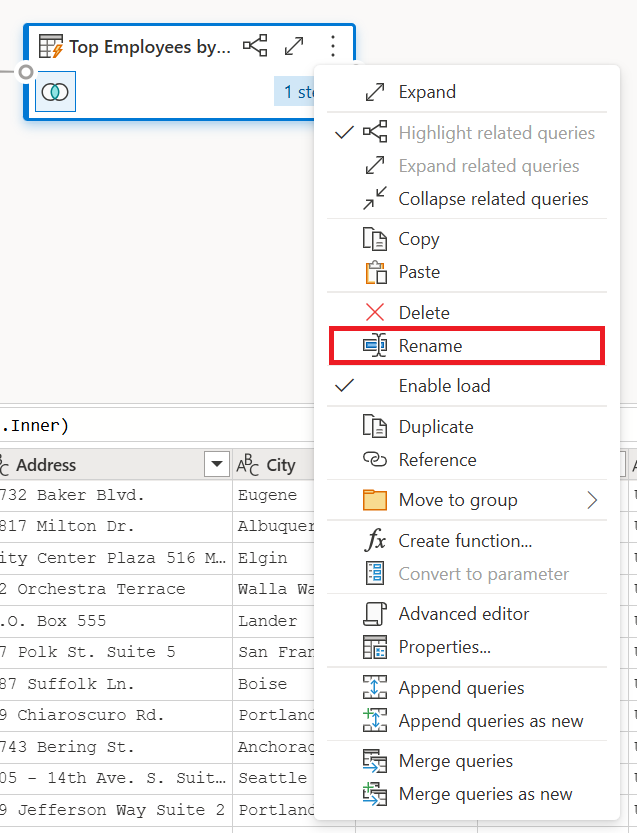Click the expand arrows icon on query card

(294, 46)
